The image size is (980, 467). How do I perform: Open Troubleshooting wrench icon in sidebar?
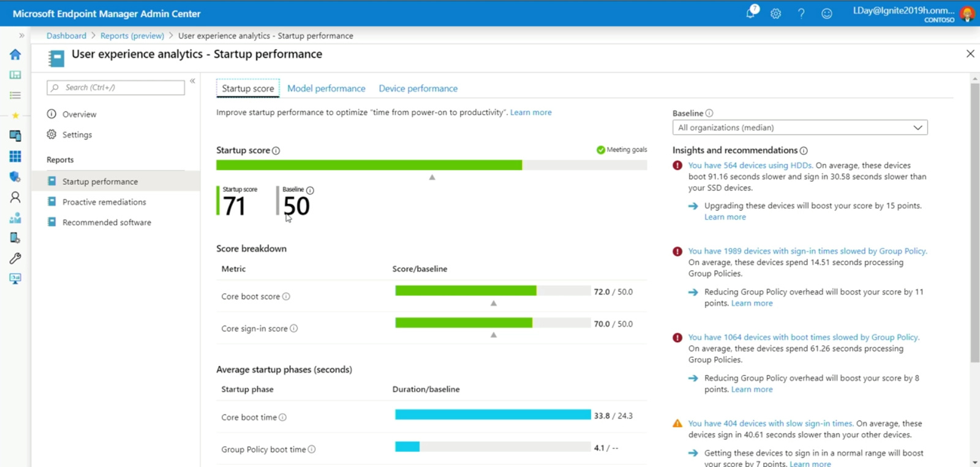tap(15, 258)
